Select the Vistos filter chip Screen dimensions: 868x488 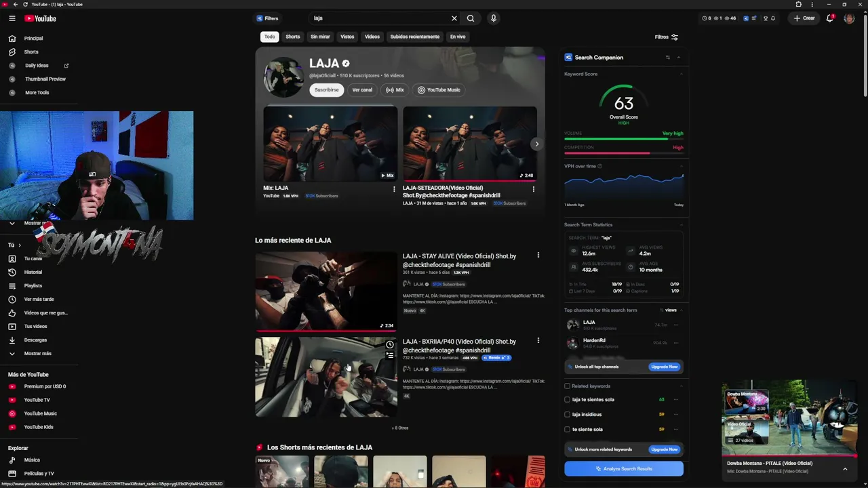(347, 37)
